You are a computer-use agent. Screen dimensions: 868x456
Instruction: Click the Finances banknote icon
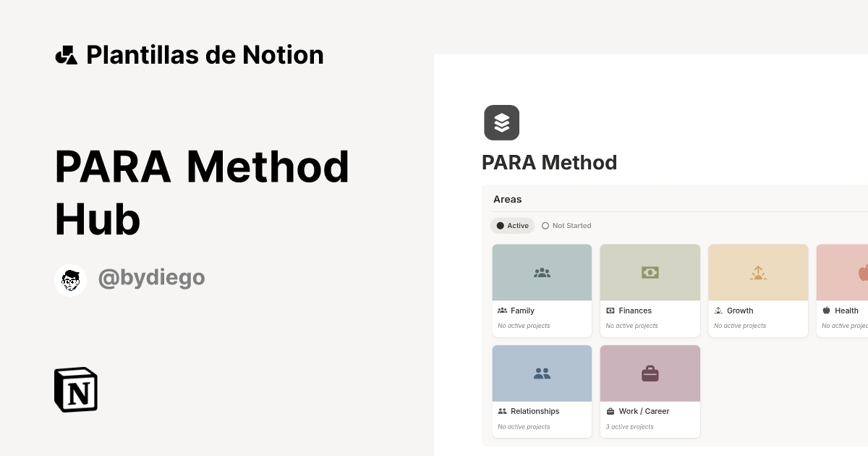click(x=650, y=272)
